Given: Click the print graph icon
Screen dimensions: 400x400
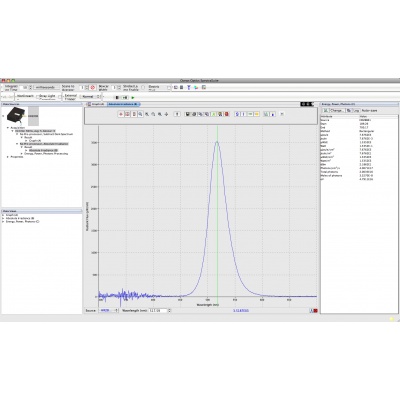Looking at the screenshot, I should coord(194,114).
